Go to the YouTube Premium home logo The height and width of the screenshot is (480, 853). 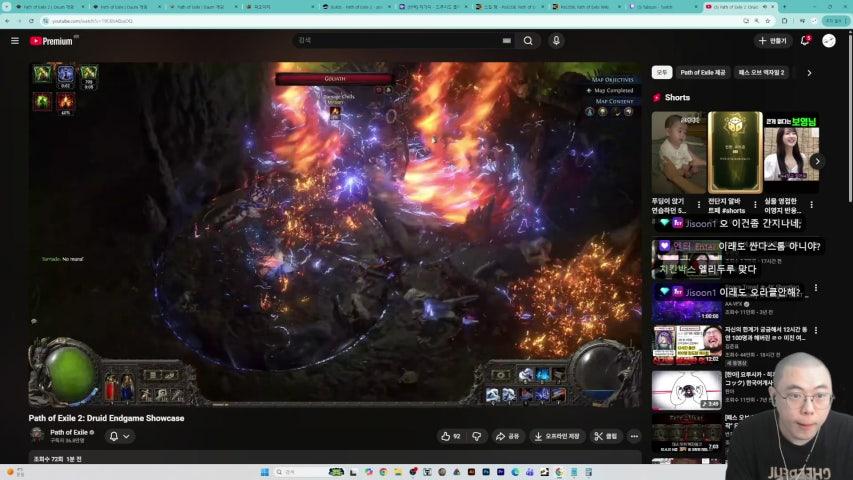point(53,41)
